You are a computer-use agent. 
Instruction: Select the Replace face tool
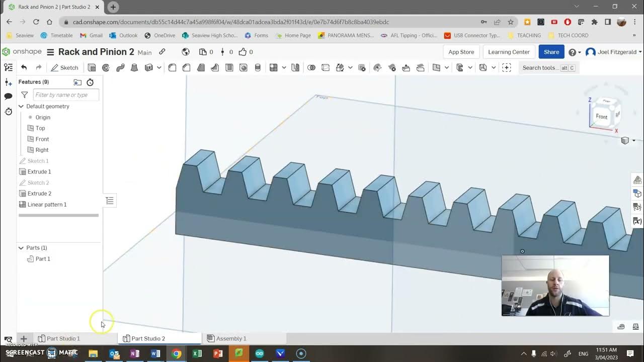[421, 67]
